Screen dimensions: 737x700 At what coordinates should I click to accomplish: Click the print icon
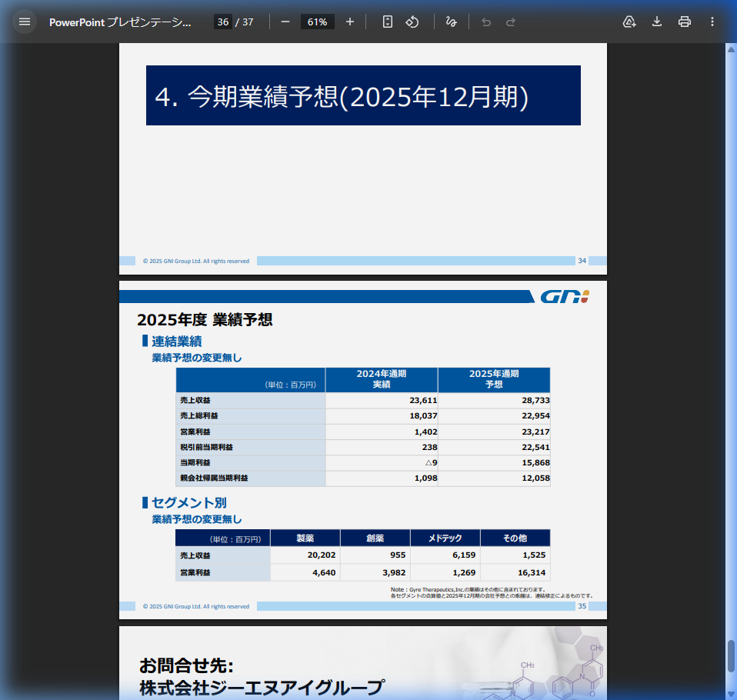(684, 22)
